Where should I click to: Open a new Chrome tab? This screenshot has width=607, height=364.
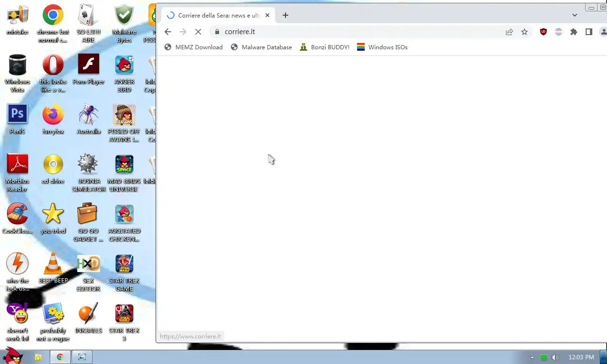(x=285, y=15)
